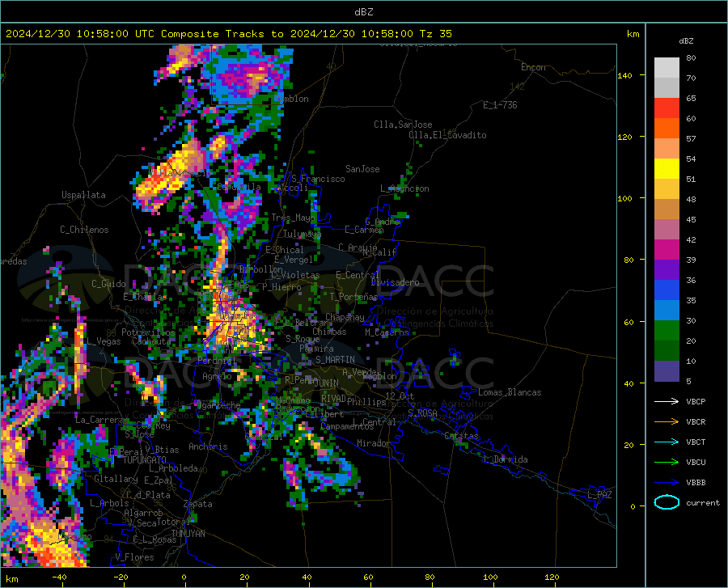
Task: Select the 54 dBZ yellow color swatch
Action: [x=667, y=169]
